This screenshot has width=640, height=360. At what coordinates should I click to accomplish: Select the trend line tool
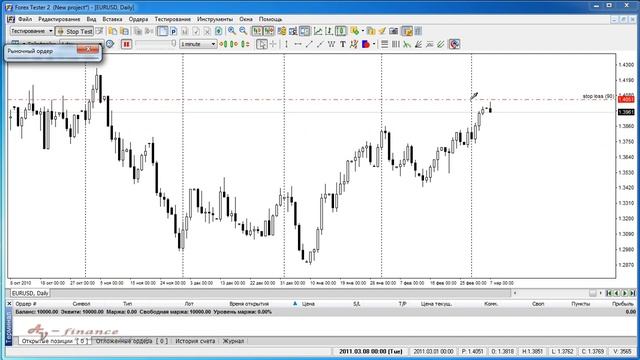coord(309,44)
